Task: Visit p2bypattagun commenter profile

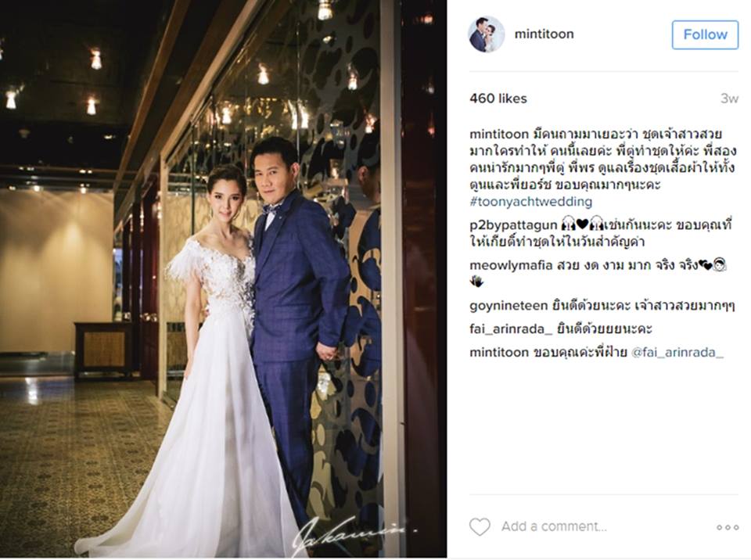Action: coord(513,225)
